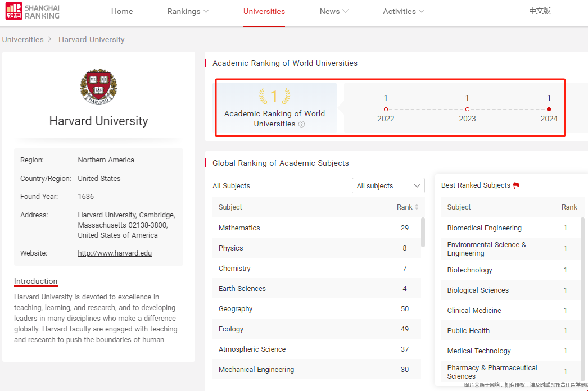Click the Subject column header in All Subjects
This screenshot has width=588, height=391.
coord(230,207)
